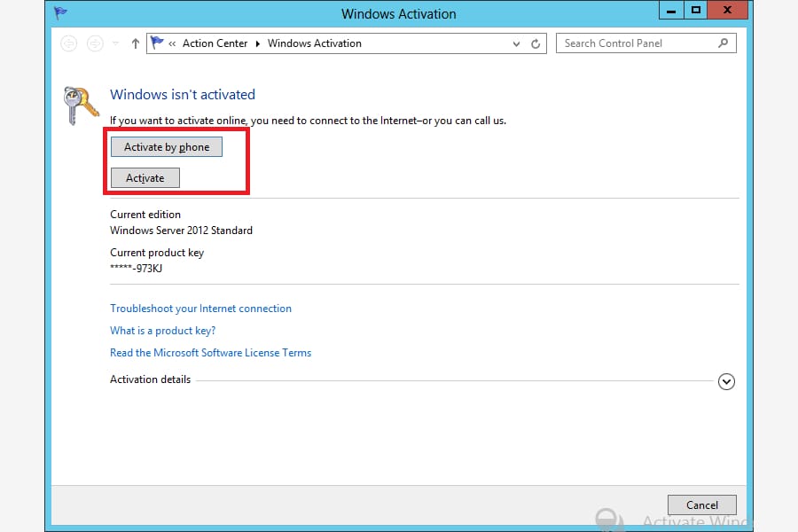Maximize the Windows Activation window
Image resolution: width=798 pixels, height=532 pixels.
pos(696,10)
